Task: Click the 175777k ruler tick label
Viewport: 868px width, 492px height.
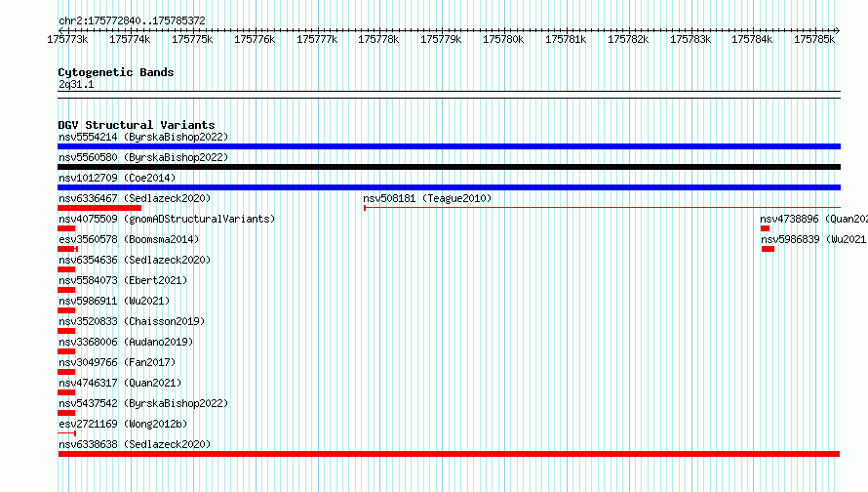Action: tap(317, 39)
